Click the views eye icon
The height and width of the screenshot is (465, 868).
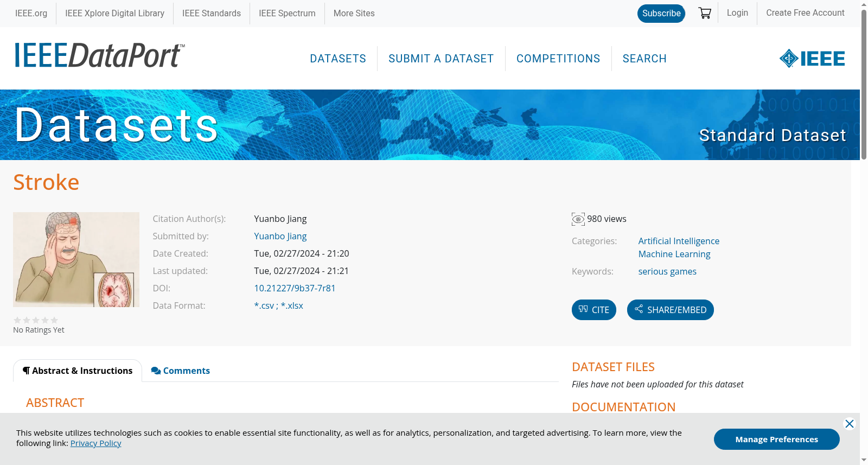tap(578, 219)
